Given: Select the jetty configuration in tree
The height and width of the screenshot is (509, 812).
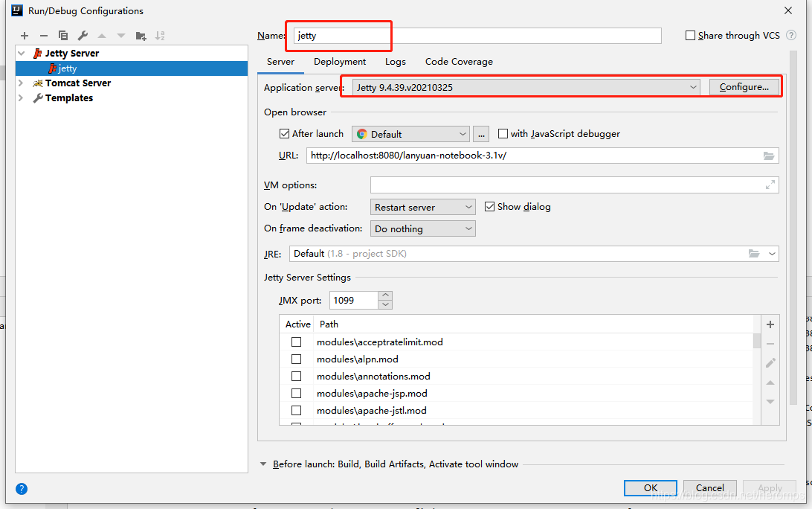Looking at the screenshot, I should tap(132, 68).
